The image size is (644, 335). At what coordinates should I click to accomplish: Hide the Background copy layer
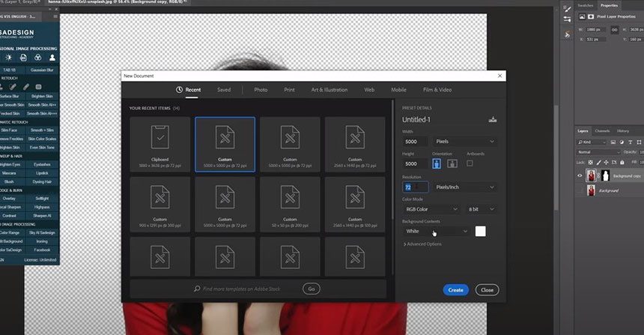(580, 176)
